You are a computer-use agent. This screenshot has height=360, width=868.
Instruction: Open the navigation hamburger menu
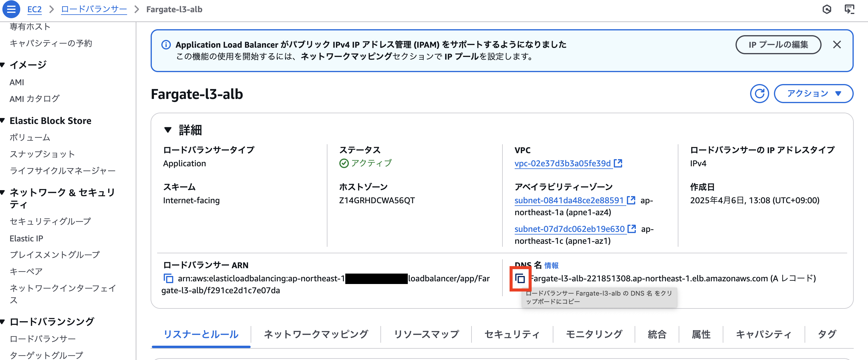[x=11, y=9]
